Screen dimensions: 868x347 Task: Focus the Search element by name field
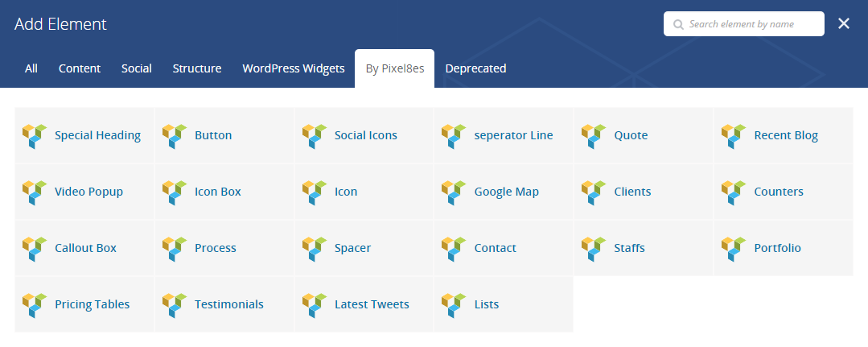click(x=744, y=24)
